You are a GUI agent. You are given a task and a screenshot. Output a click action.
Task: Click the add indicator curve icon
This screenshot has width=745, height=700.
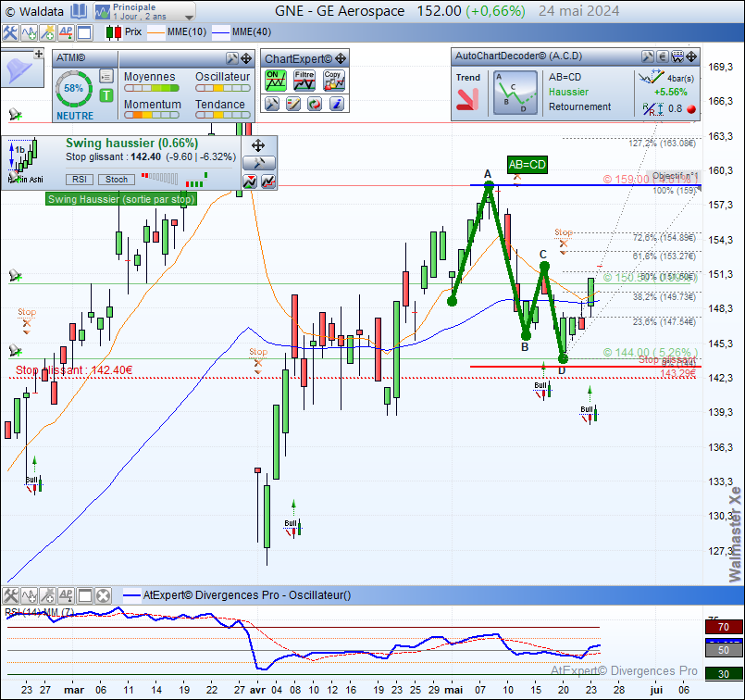click(x=29, y=32)
